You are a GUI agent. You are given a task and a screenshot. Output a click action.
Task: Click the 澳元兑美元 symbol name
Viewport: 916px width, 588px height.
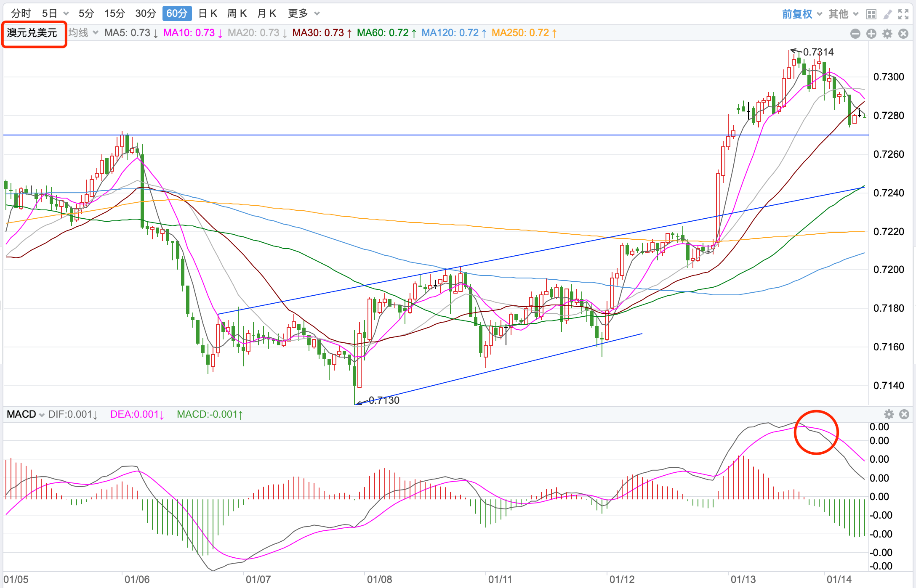click(32, 33)
